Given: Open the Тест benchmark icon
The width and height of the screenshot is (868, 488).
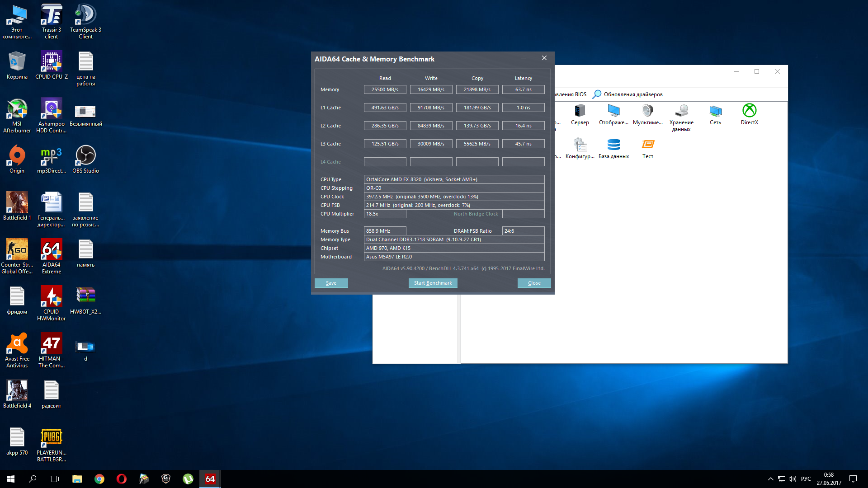Looking at the screenshot, I should click(648, 145).
